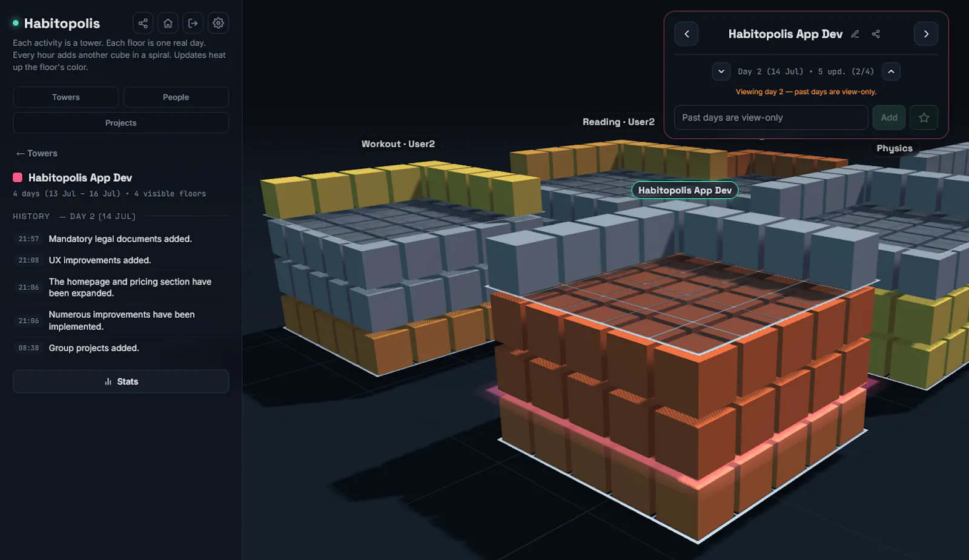Open the Projects tab
969x560 pixels.
(x=121, y=123)
